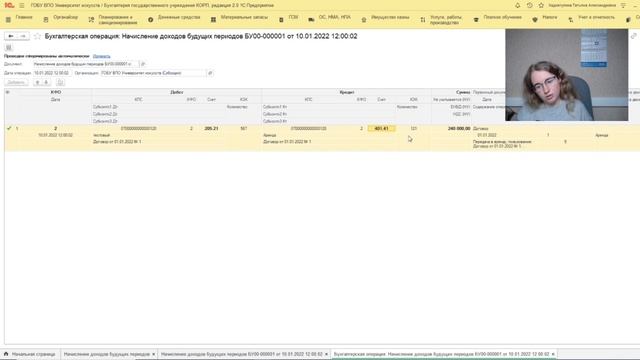Viewport: 640px width, 360px height.
Task: Open Денежные средства section
Action: tap(179, 17)
